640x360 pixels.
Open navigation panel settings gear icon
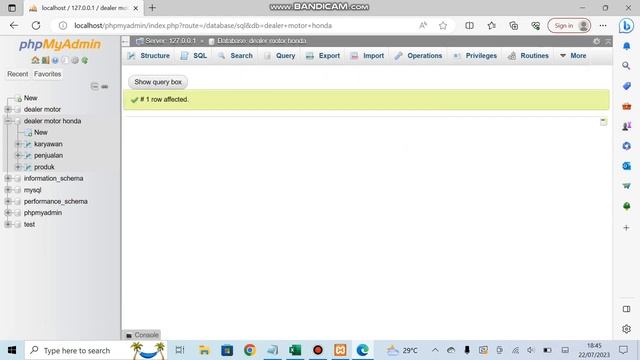[x=75, y=60]
